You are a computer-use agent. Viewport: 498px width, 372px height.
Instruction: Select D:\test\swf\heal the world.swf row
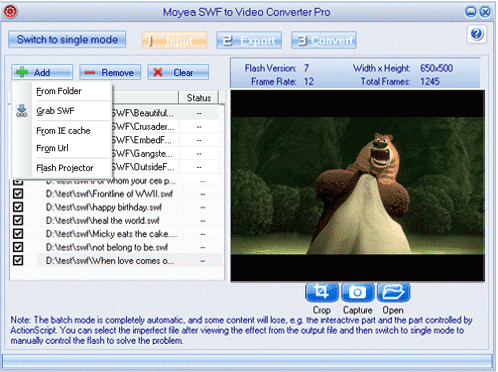click(117, 220)
